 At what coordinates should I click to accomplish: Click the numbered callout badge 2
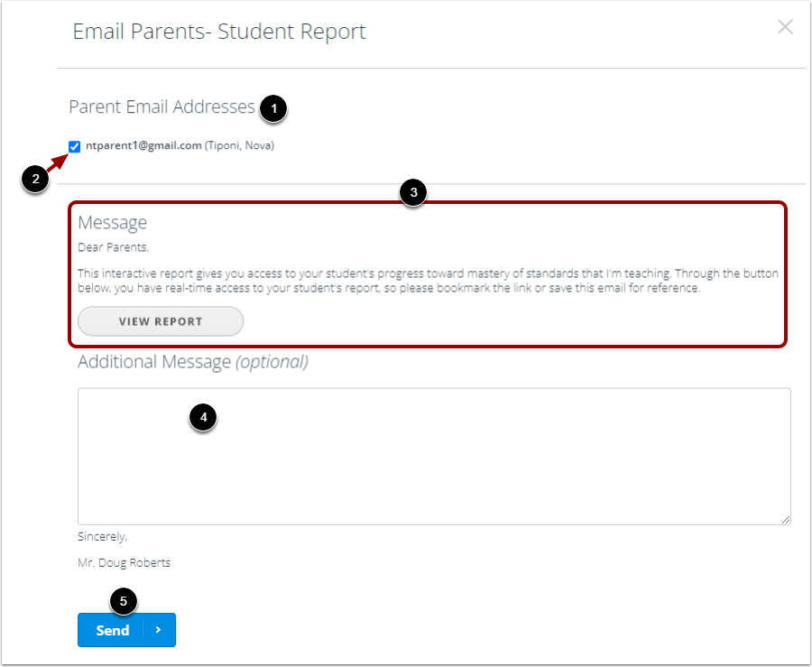[x=34, y=180]
